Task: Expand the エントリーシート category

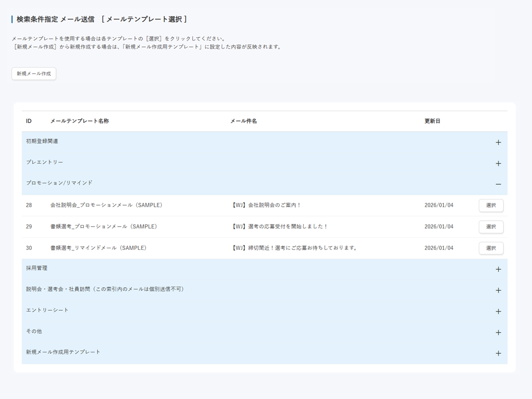Action: click(x=498, y=311)
